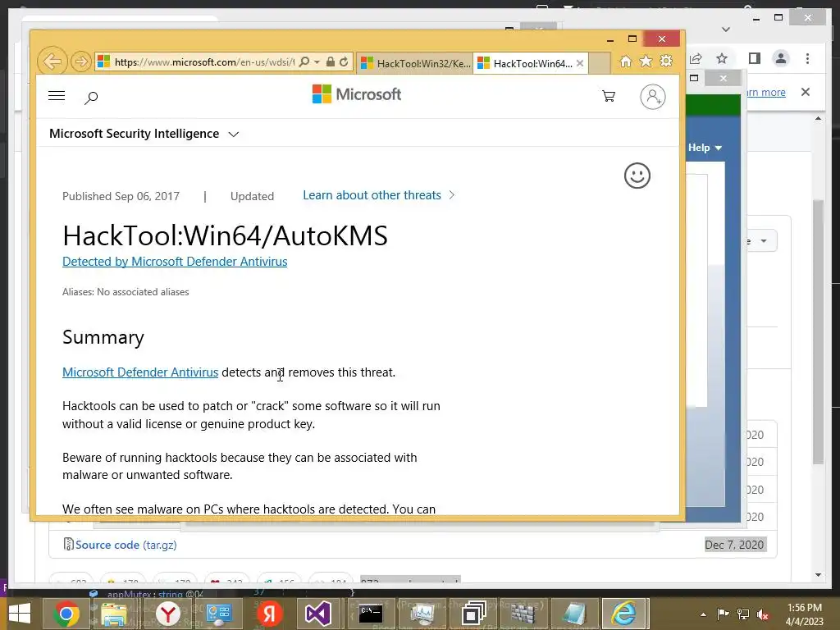Click Aliases: No associated aliases text
This screenshot has height=630, width=840.
126,292
